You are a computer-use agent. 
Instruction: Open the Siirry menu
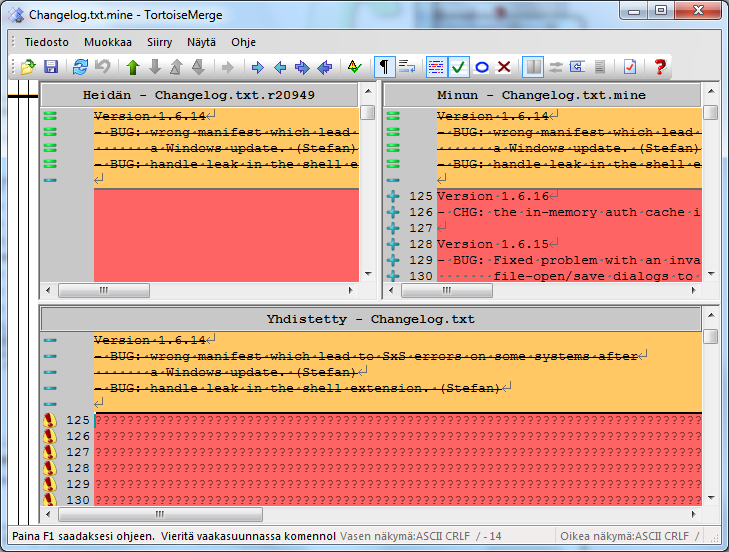tap(159, 42)
